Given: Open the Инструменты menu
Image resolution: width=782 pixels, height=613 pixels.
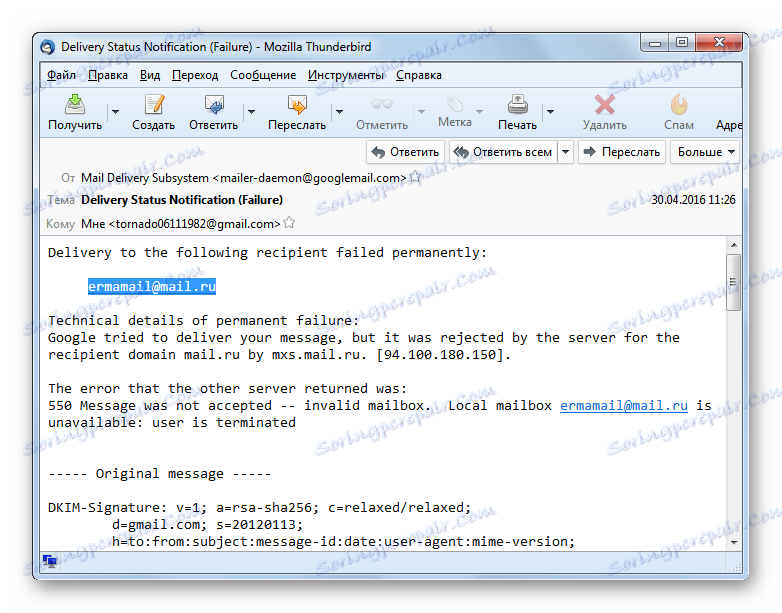Looking at the screenshot, I should [x=346, y=75].
